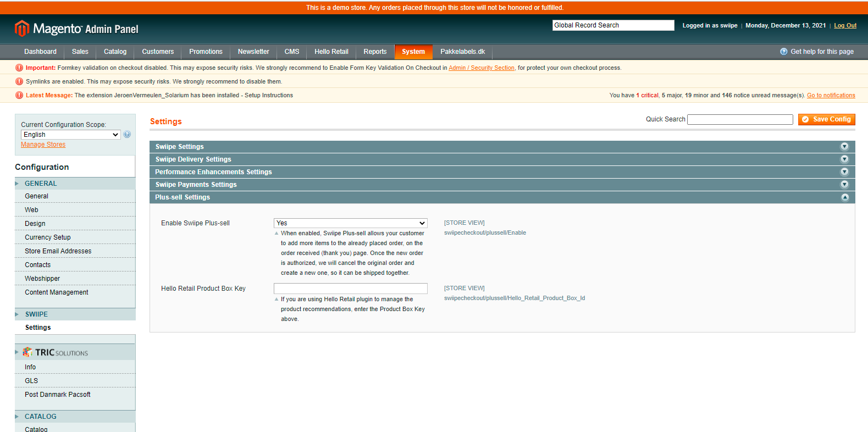Click the Get help for this page icon
This screenshot has width=868, height=432.
[x=784, y=52]
